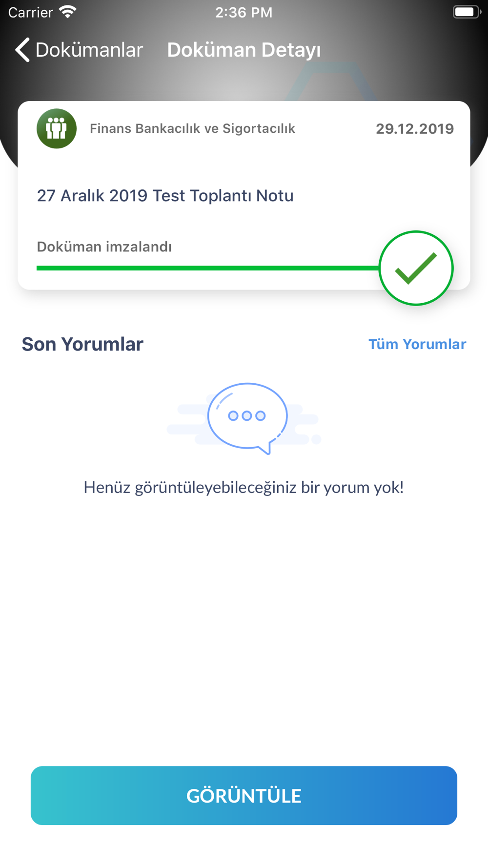
Task: Tap the 2:36 PM clock
Action: pyautogui.click(x=244, y=12)
